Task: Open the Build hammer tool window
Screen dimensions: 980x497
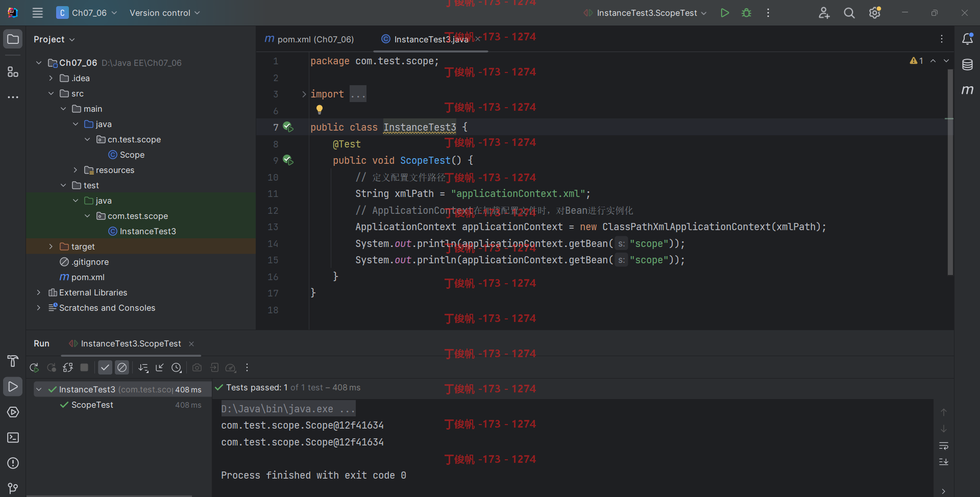Action: click(x=13, y=361)
